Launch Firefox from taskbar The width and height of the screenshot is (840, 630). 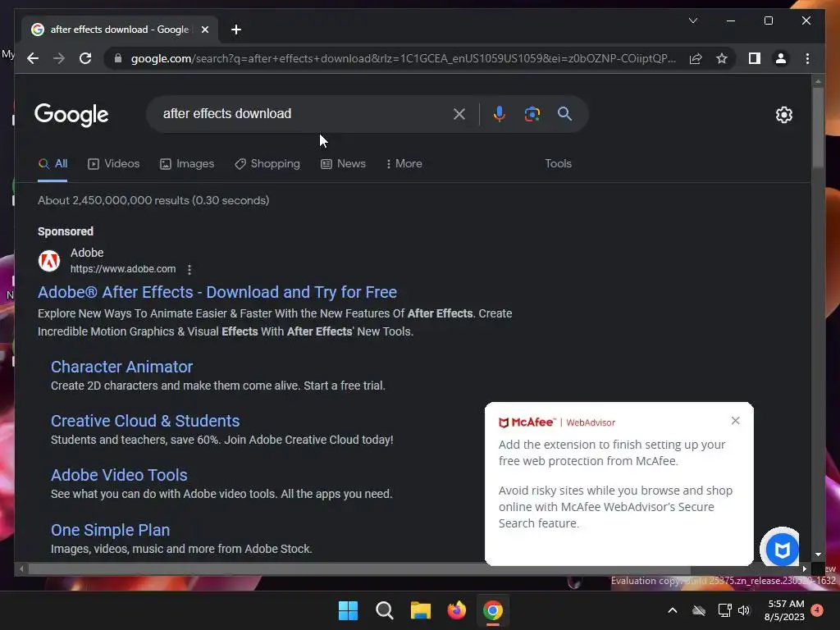[x=456, y=610]
